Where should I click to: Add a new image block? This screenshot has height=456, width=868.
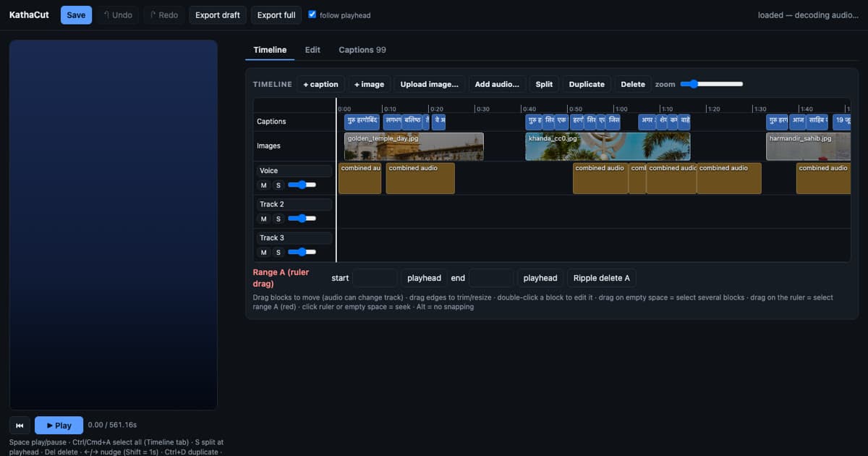coord(369,85)
